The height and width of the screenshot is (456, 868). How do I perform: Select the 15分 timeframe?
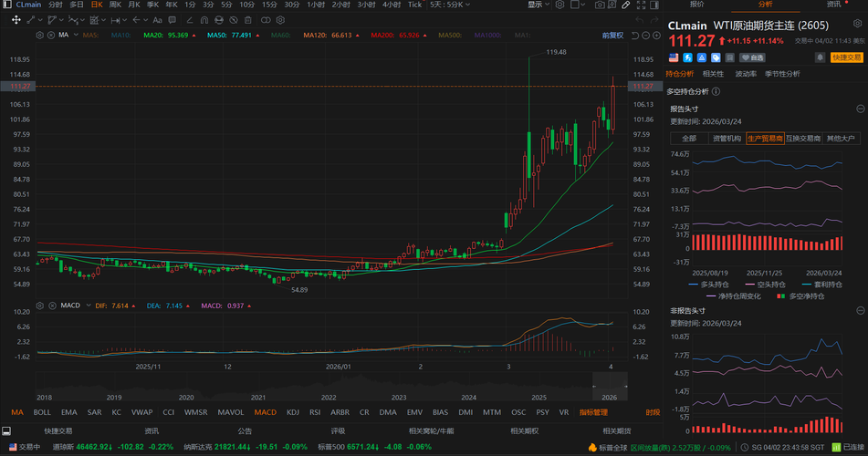[269, 5]
